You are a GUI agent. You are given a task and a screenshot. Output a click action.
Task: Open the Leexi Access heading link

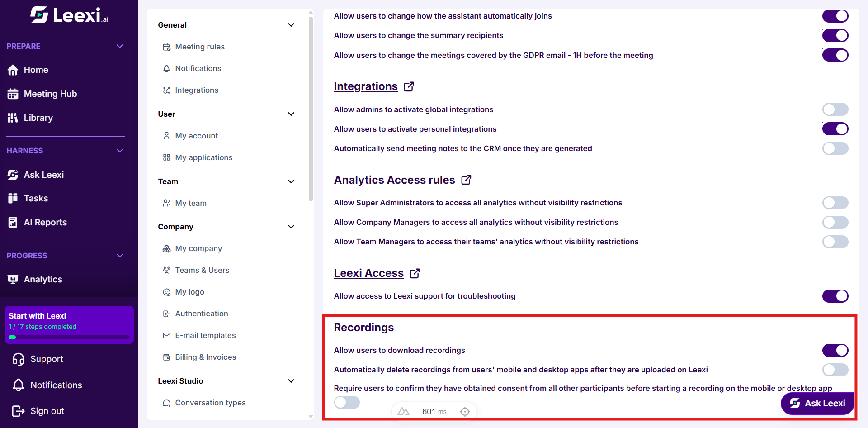[368, 273]
